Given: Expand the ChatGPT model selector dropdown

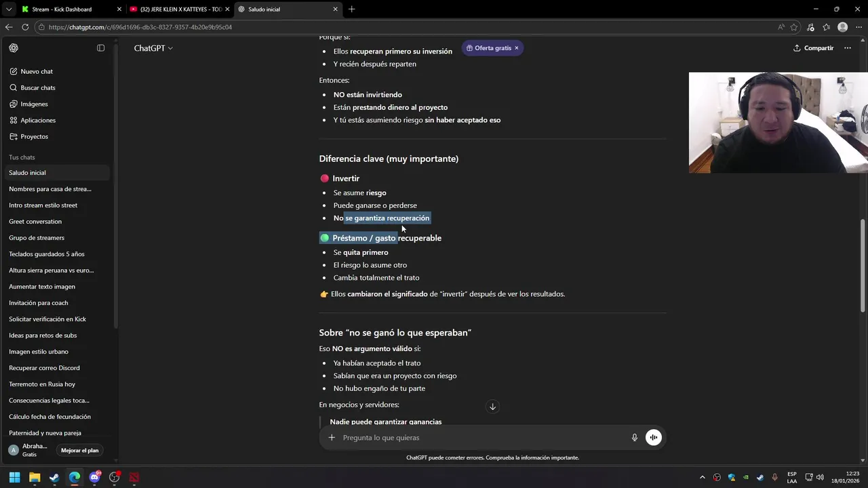Looking at the screenshot, I should click(153, 48).
